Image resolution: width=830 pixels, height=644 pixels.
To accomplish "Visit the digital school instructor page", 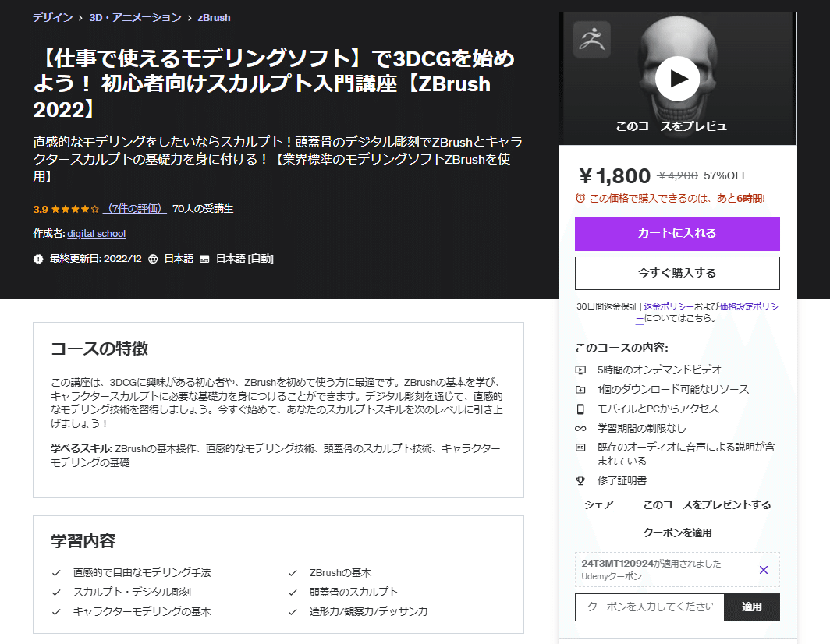I will coord(97,233).
